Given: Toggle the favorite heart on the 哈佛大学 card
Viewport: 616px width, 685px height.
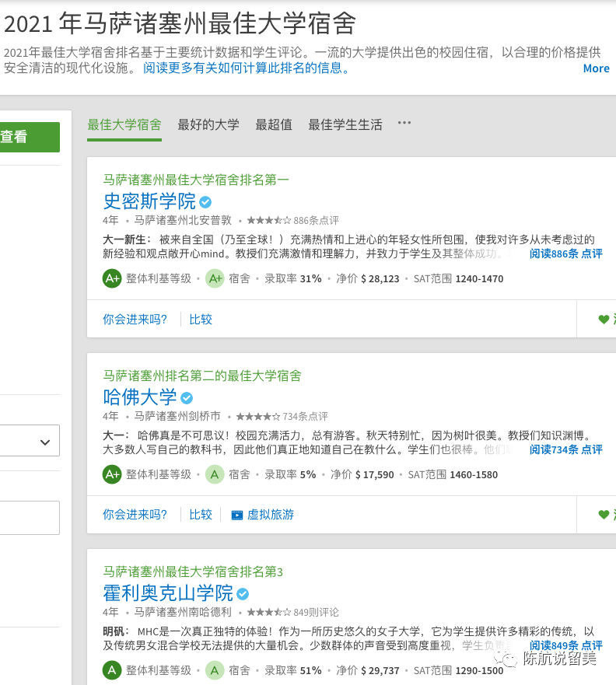Looking at the screenshot, I should (604, 515).
